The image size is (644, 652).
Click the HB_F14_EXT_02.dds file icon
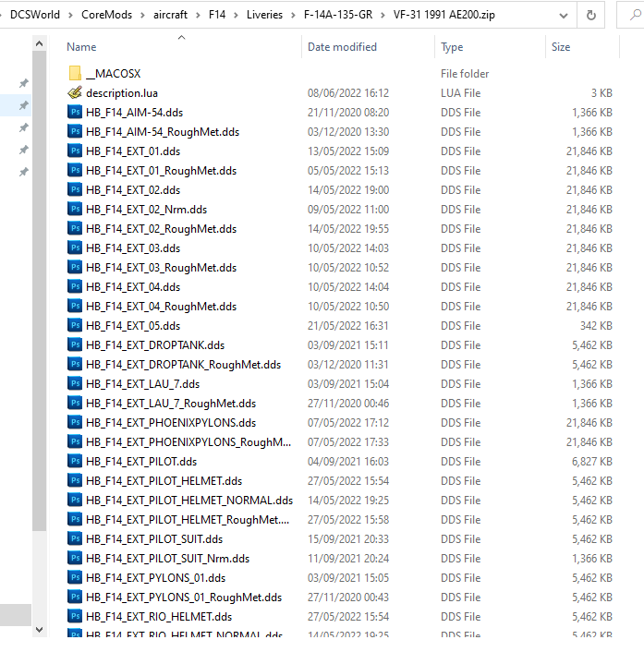tap(75, 190)
